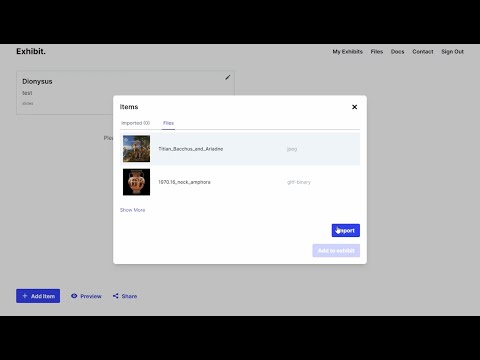Click the eye icon next to Preview
The image size is (480, 360).
tap(74, 296)
